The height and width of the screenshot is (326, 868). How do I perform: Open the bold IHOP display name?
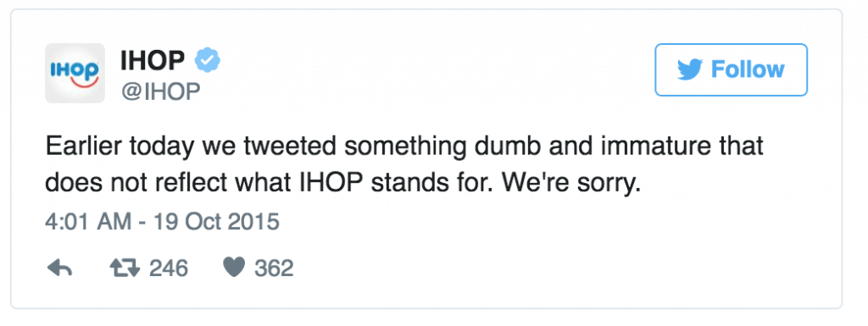pyautogui.click(x=153, y=60)
